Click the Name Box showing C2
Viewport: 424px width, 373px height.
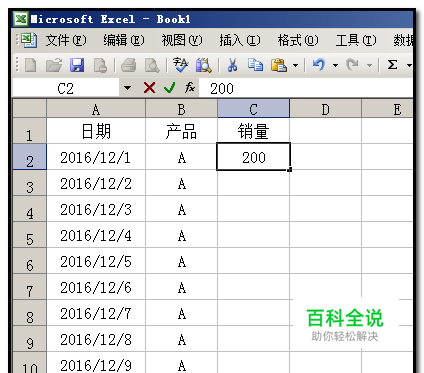point(66,88)
